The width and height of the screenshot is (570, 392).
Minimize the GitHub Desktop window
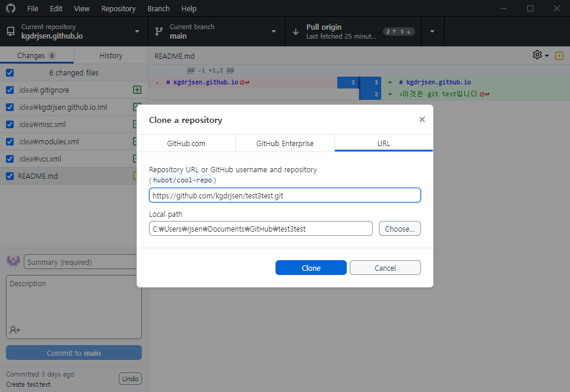503,8
